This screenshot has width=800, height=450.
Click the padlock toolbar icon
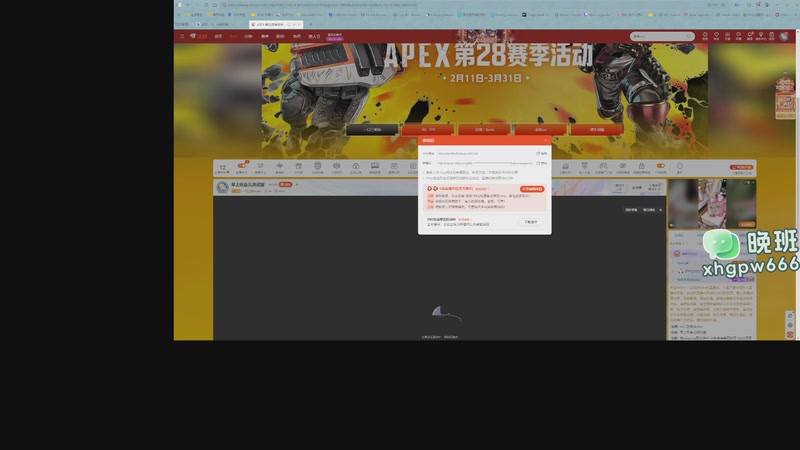click(x=641, y=167)
